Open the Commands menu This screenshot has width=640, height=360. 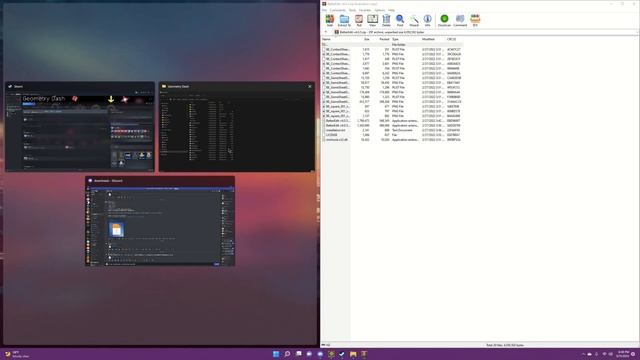coord(338,10)
